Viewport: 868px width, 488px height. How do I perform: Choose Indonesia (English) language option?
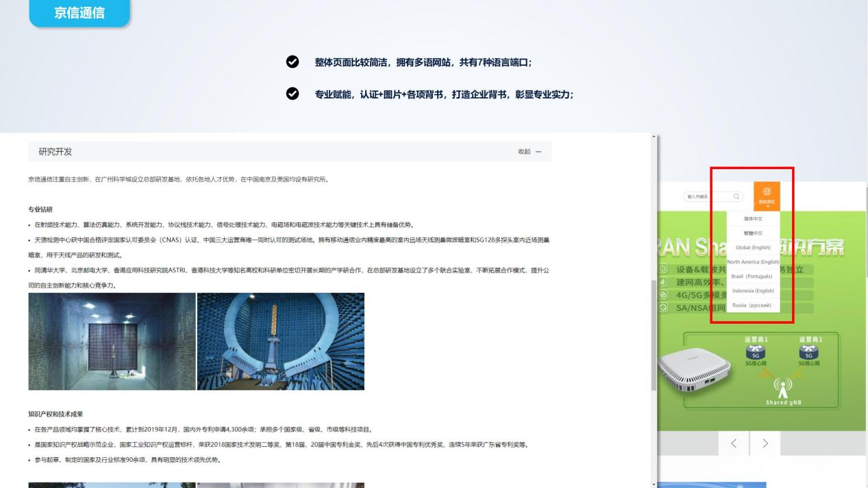coord(753,290)
